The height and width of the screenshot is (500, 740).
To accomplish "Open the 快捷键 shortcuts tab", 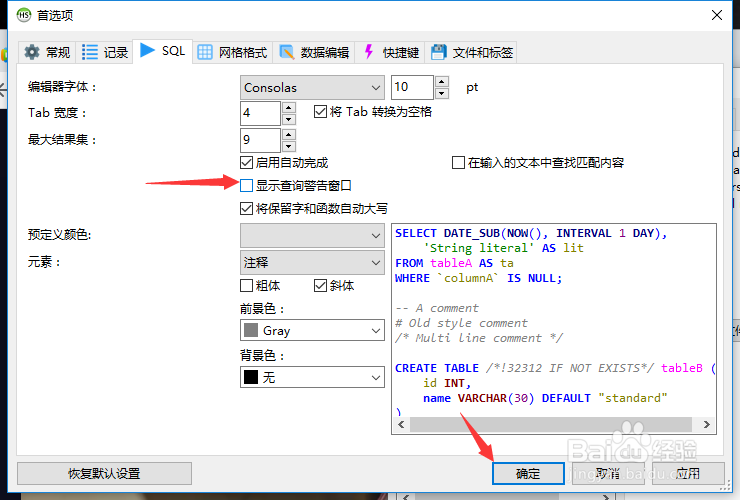I will 391,52.
